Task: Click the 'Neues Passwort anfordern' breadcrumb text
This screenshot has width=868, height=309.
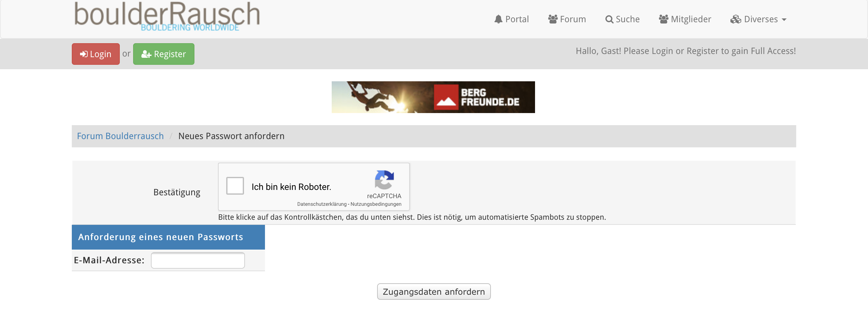Action: pos(231,136)
